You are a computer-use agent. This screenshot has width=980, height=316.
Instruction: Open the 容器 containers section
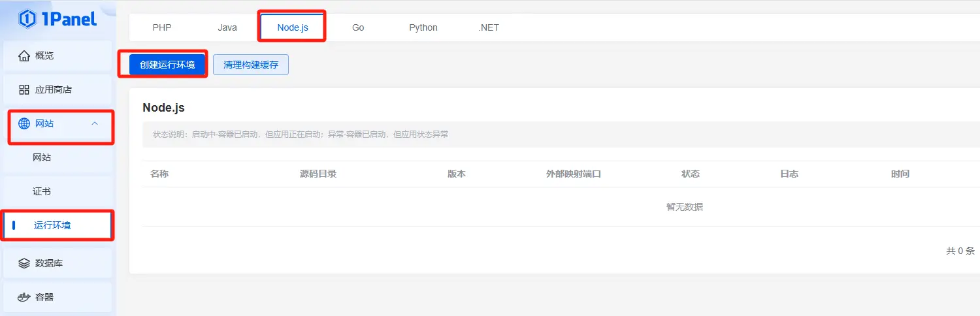57,297
